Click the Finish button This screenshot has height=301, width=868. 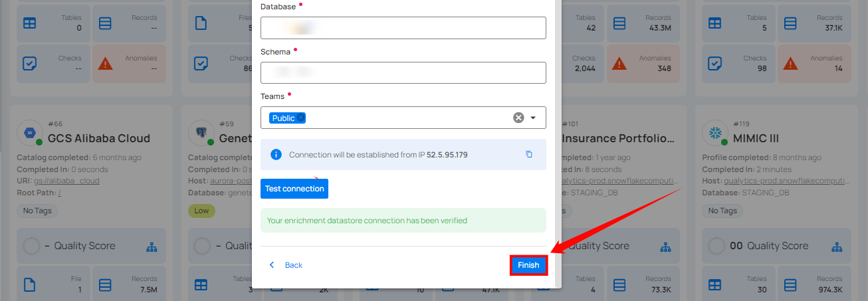(528, 265)
